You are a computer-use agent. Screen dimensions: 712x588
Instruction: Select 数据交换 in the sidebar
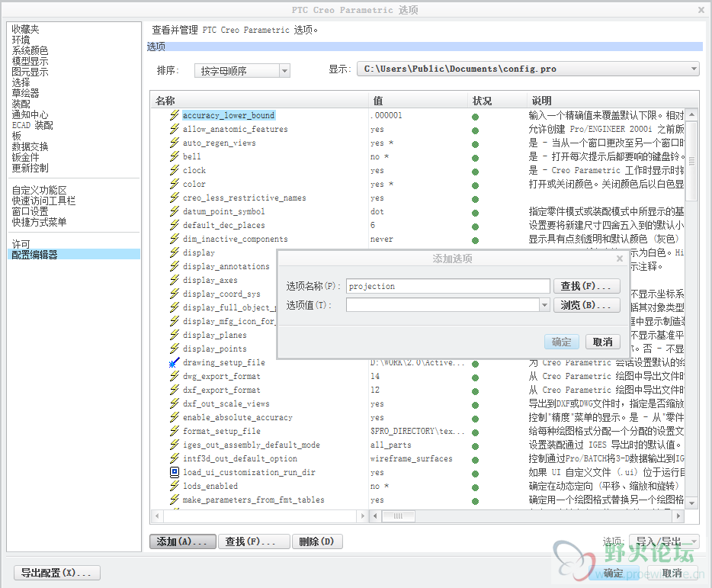pos(30,146)
